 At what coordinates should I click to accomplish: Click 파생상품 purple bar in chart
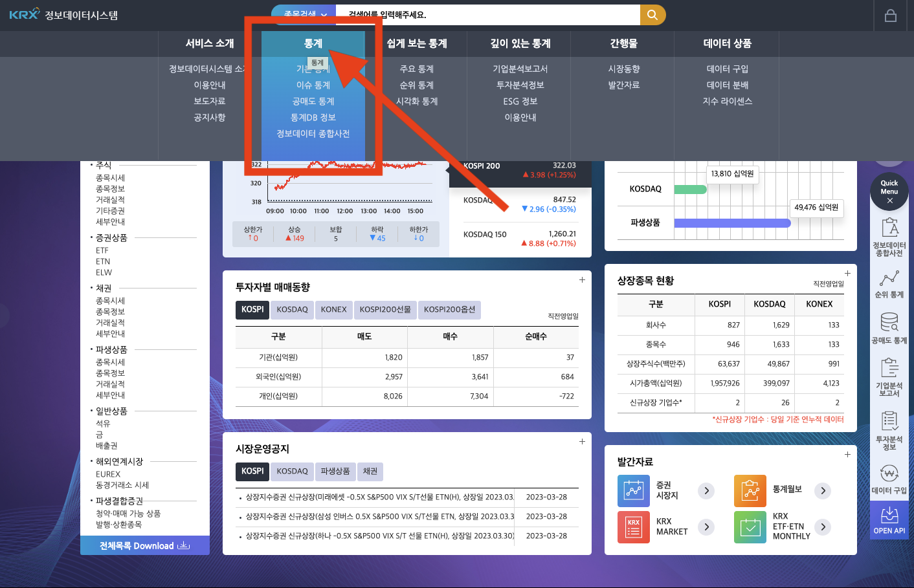pyautogui.click(x=732, y=223)
